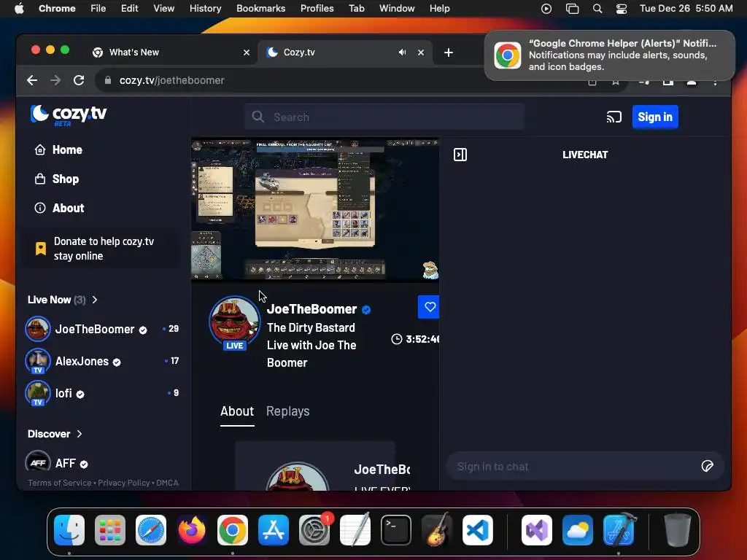Viewport: 747px width, 560px height.
Task: Open lofi channel in Live Now list
Action: point(102,393)
